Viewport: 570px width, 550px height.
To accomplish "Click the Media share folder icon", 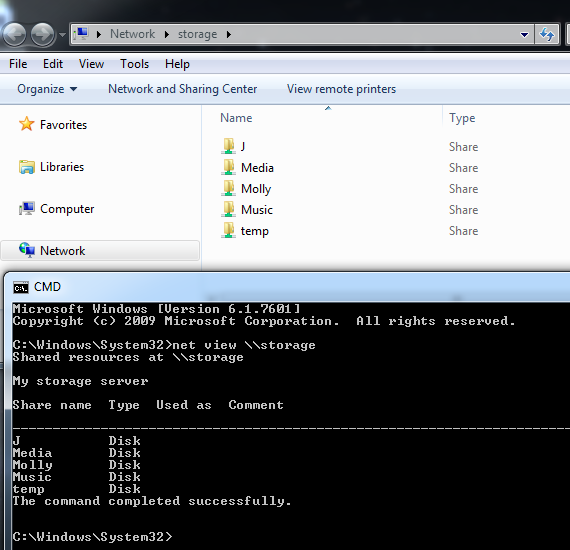I will (228, 167).
